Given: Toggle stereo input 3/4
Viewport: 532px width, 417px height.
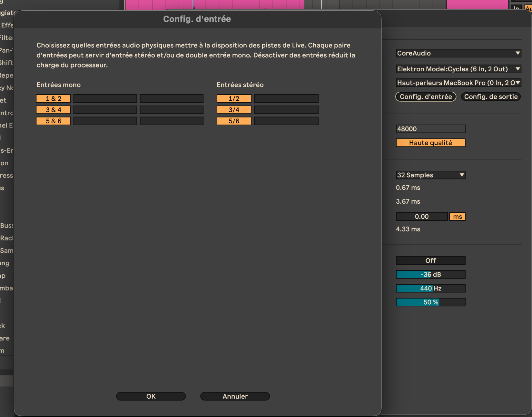Looking at the screenshot, I should [x=234, y=110].
